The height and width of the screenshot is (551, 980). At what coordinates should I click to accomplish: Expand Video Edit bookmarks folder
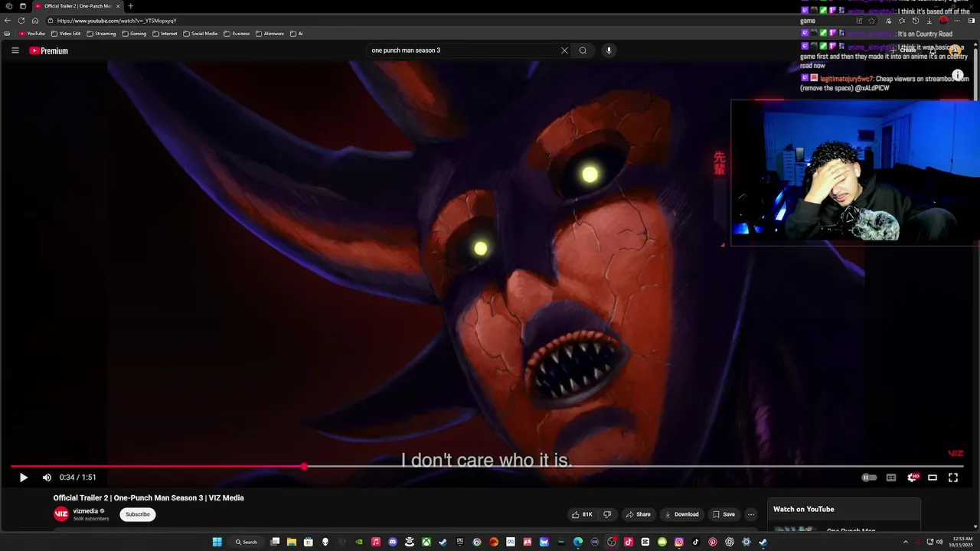click(x=66, y=34)
